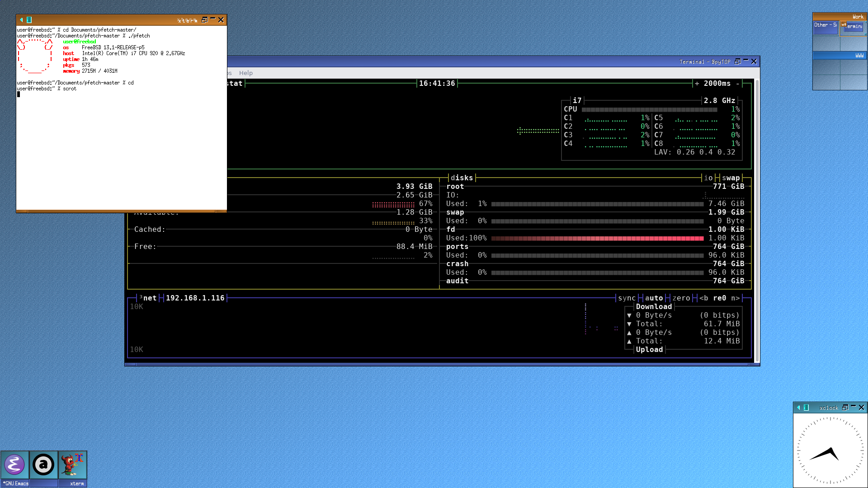The width and height of the screenshot is (868, 488).
Task: Click the Download label in net box
Action: (x=654, y=307)
